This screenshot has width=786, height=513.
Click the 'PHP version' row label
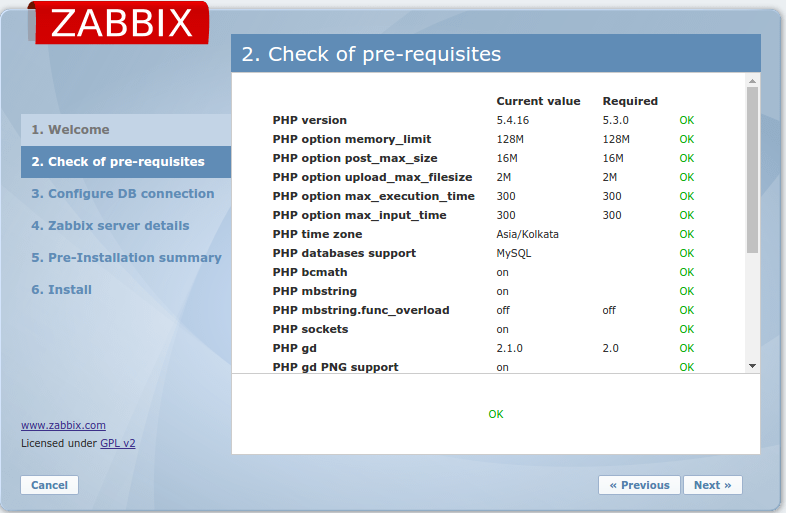click(309, 120)
